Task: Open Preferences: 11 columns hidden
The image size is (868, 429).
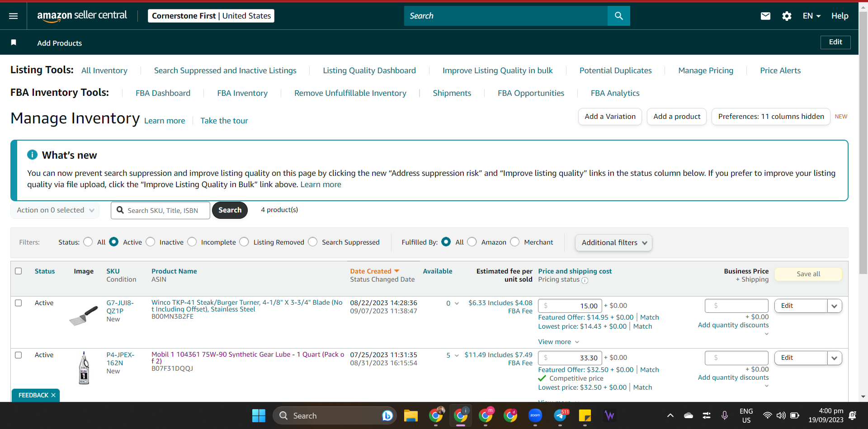Action: [x=771, y=117]
